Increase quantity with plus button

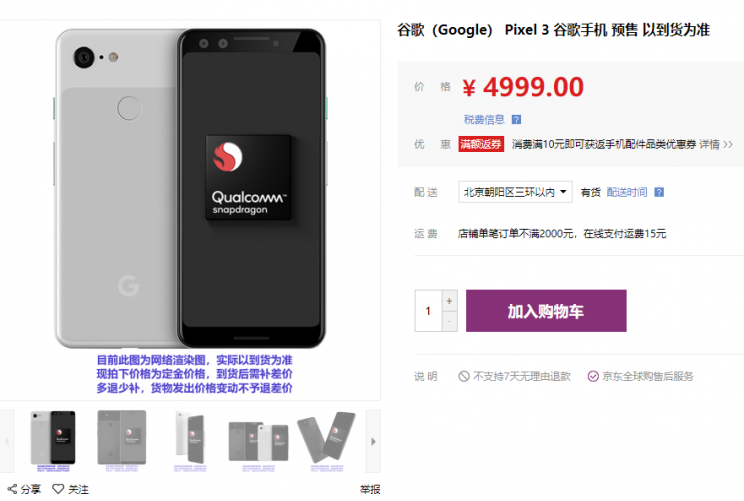click(x=449, y=301)
